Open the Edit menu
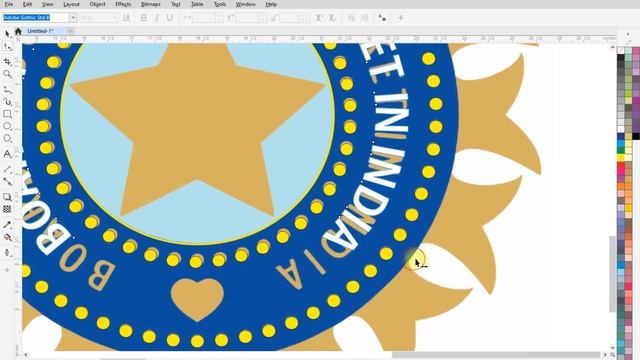The image size is (640, 360). pyautogui.click(x=27, y=4)
